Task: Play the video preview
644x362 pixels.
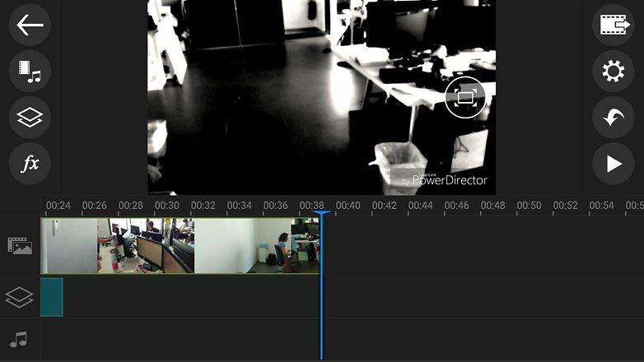Action: (x=613, y=164)
